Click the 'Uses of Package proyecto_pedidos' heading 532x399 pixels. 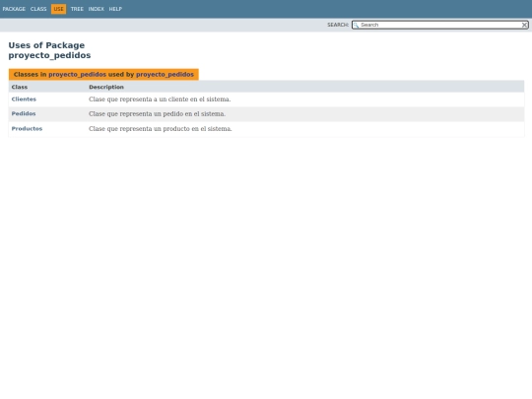coord(49,50)
